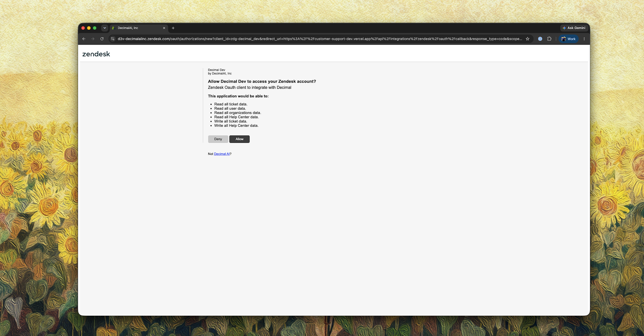Click the Allow button

(239, 139)
